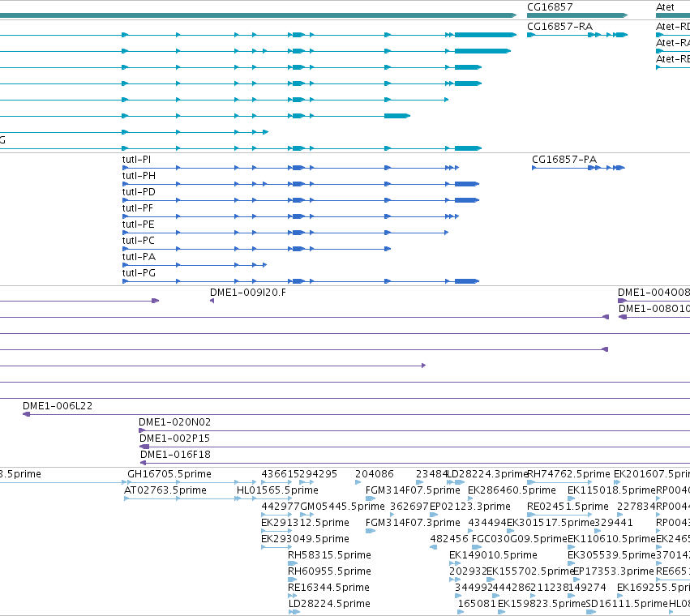Select the tutl-PC protein track
The image size is (690, 616).
click(x=256, y=249)
